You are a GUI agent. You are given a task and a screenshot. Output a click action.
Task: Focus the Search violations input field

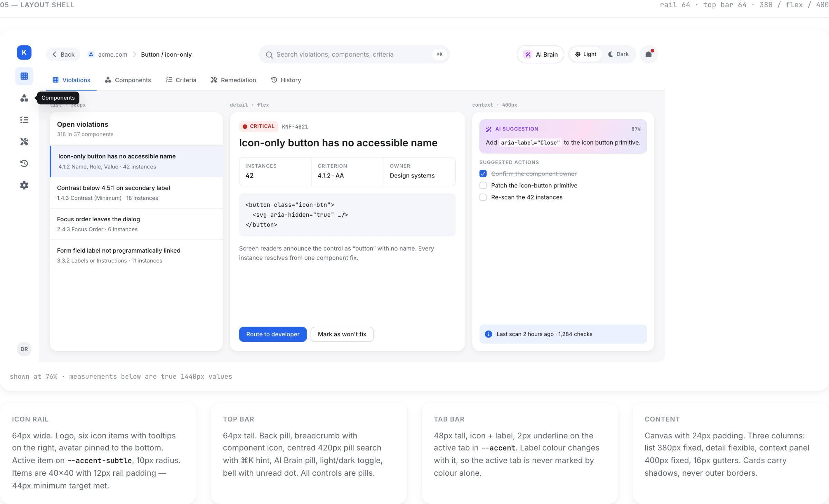(354, 55)
